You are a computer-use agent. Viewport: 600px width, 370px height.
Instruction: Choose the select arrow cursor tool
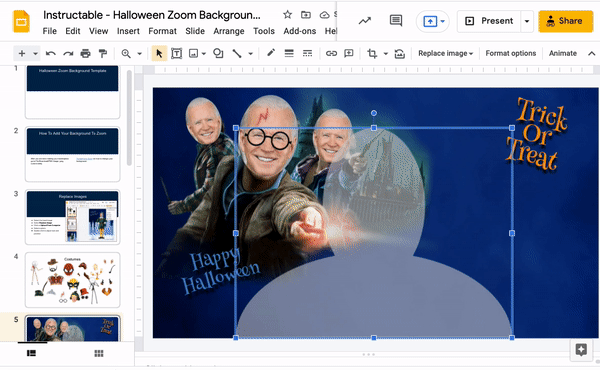click(159, 54)
